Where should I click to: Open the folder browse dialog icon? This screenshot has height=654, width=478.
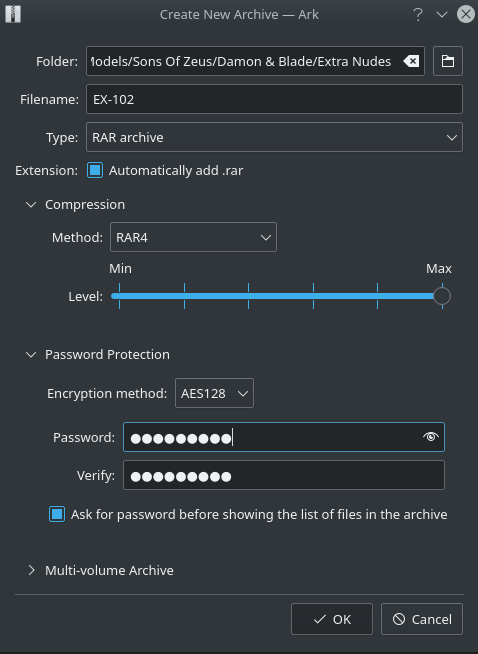tap(448, 61)
